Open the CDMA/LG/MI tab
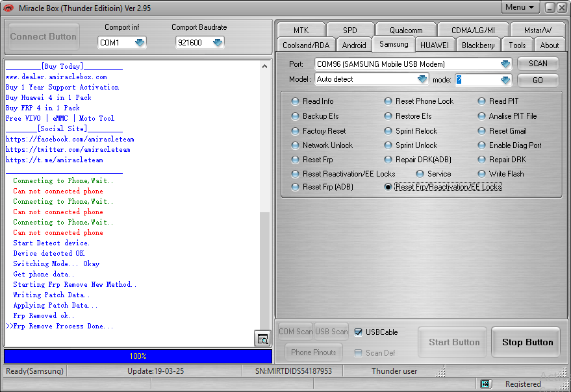This screenshot has width=571, height=392. tap(473, 30)
